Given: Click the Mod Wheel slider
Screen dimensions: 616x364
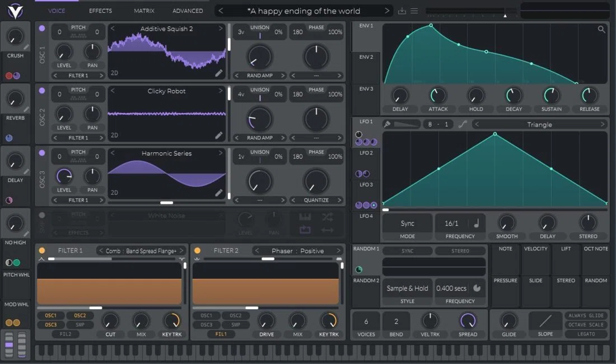Looking at the screenshot, I should (22, 345).
